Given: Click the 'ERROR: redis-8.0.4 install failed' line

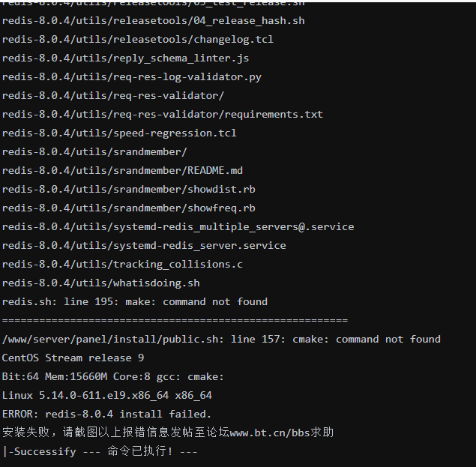Looking at the screenshot, I should click(106, 414).
